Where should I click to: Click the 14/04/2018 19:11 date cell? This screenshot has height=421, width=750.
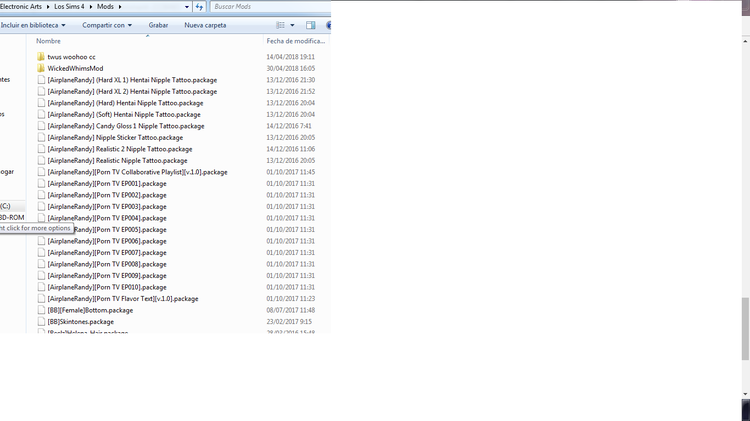point(290,57)
